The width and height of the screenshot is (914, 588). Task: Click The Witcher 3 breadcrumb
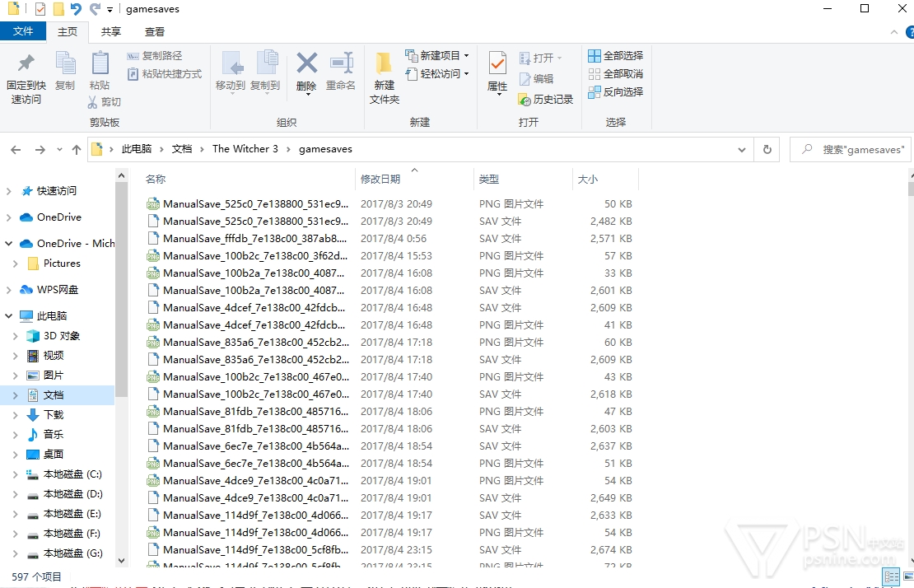pyautogui.click(x=245, y=149)
